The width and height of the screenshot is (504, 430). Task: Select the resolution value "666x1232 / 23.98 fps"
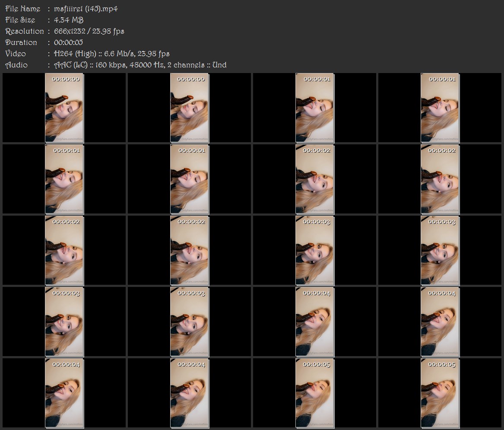pos(89,31)
